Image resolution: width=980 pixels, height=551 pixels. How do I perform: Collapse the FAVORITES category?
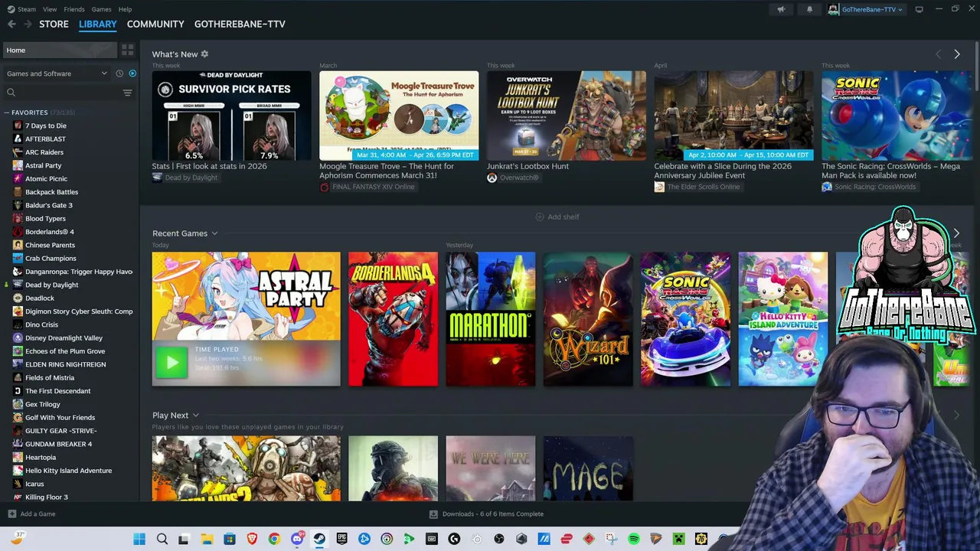coord(6,112)
